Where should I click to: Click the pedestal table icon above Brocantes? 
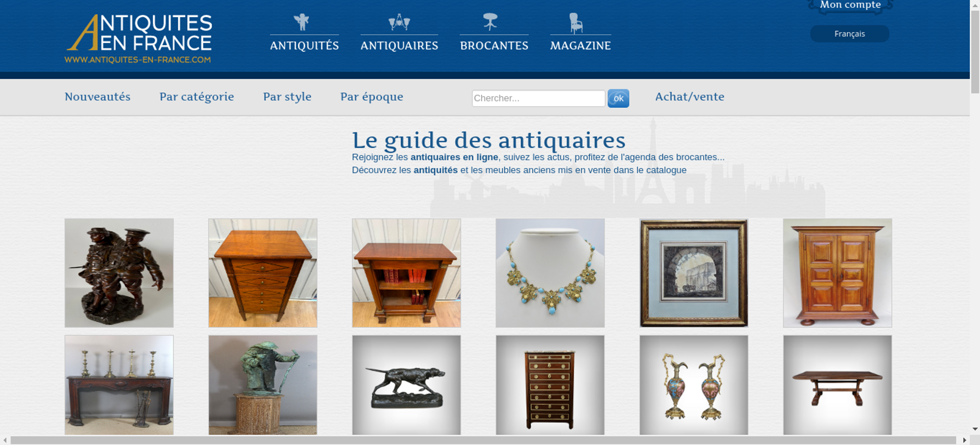pos(490,22)
